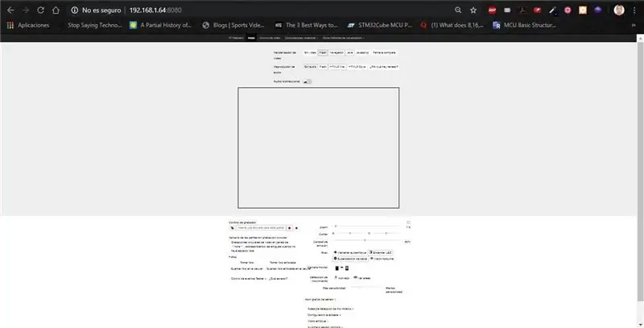Open the Chrome three-dot menu
Screen dimensions: 644x328
[x=634, y=10]
